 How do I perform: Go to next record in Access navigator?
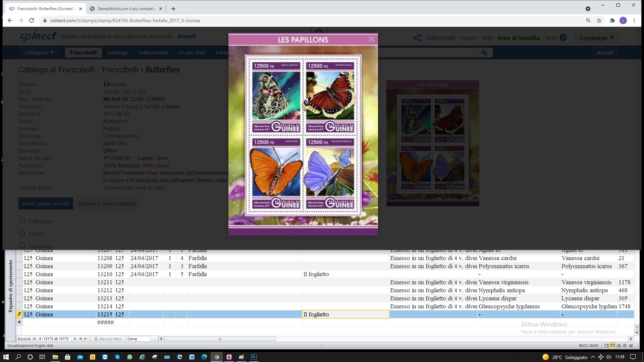(75, 339)
